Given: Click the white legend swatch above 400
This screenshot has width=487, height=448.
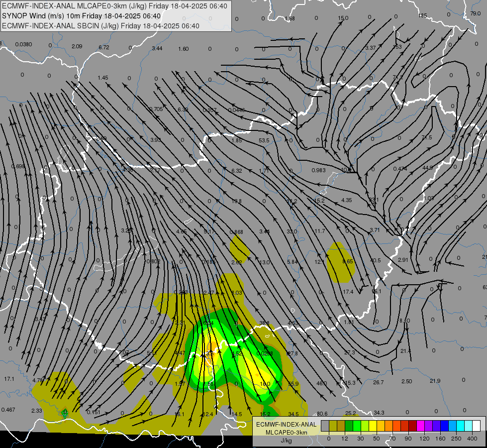Looking at the screenshot, I should tap(476, 426).
